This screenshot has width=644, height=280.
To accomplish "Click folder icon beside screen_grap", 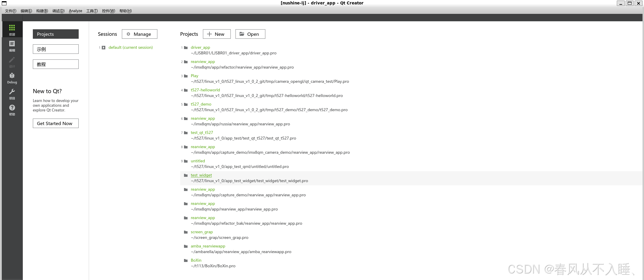I will coord(186,232).
